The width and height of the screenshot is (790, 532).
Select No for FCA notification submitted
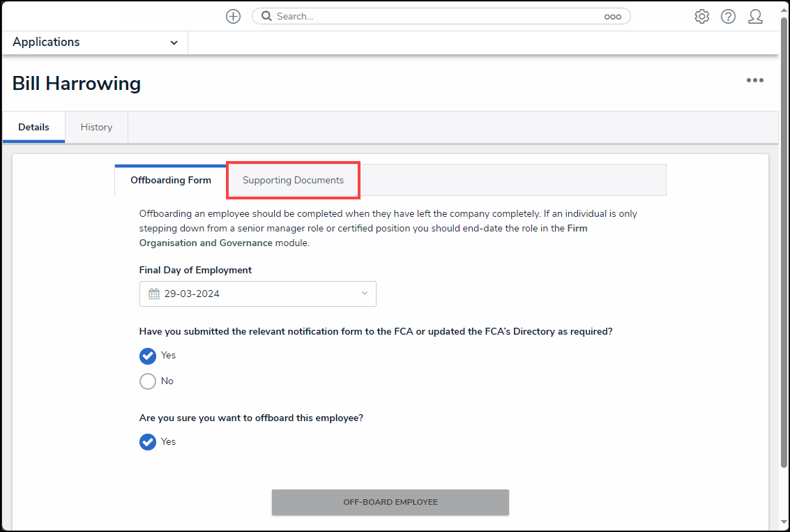[148, 381]
